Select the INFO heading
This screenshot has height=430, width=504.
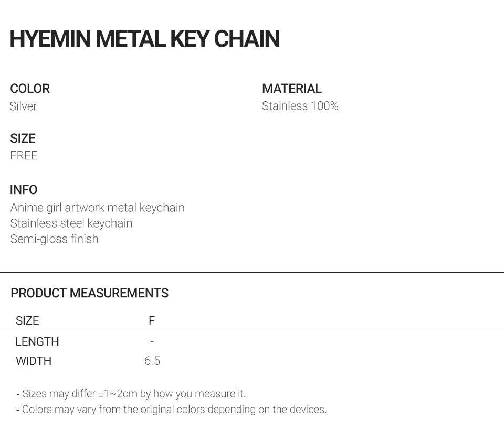pyautogui.click(x=24, y=190)
